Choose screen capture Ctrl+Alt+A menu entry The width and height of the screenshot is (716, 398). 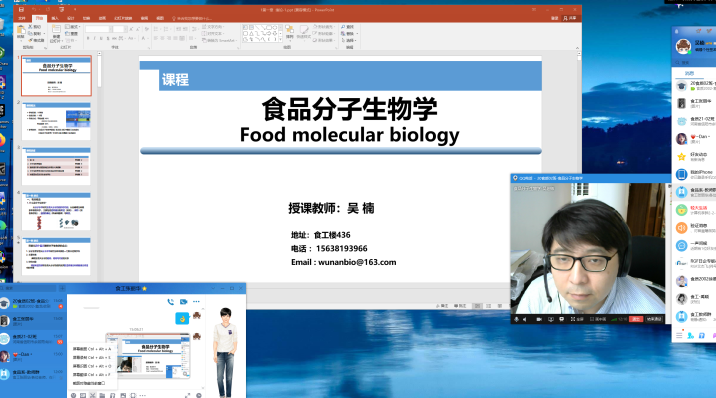click(92, 349)
